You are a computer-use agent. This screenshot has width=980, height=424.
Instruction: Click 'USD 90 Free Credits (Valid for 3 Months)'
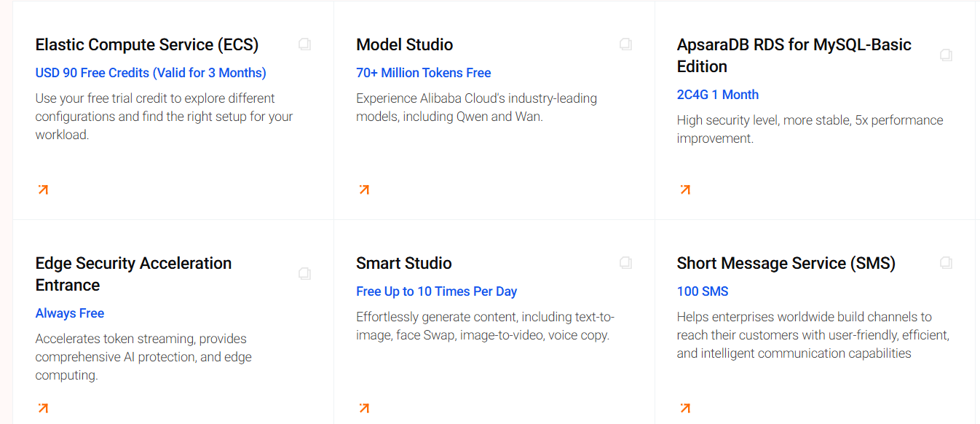(151, 73)
